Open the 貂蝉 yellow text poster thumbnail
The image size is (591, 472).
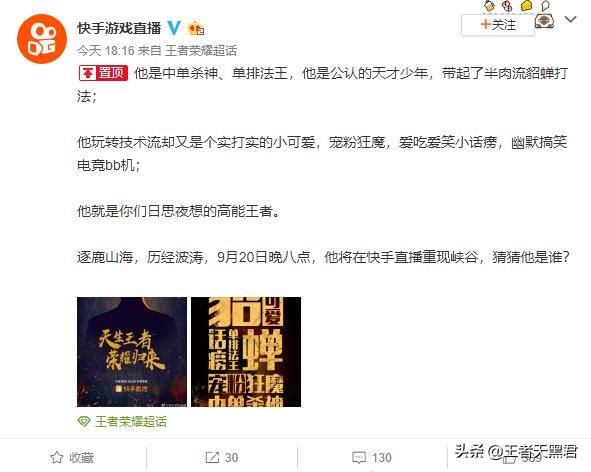click(246, 352)
